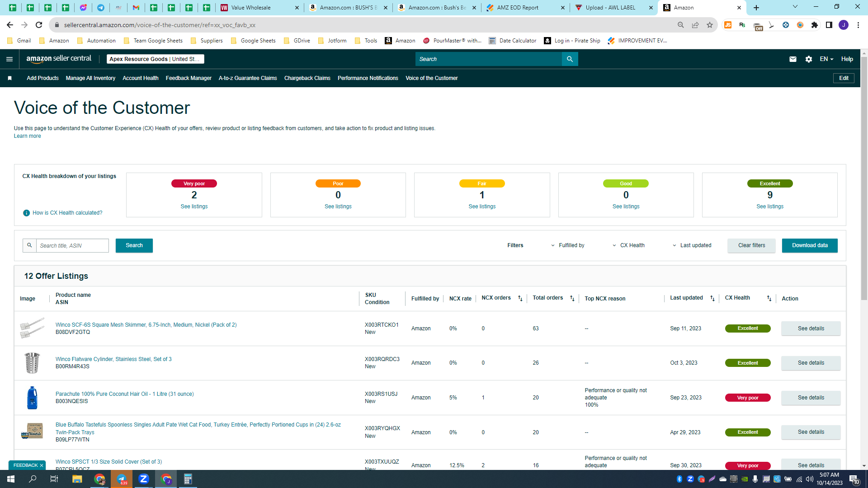Sort by Last updated arrows
Image resolution: width=868 pixels, height=488 pixels.
712,298
